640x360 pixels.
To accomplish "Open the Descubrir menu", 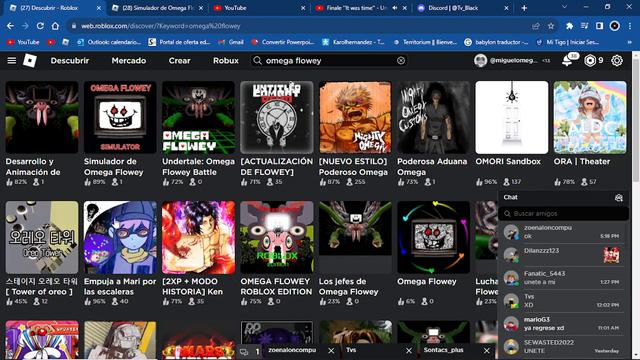I will [70, 60].
